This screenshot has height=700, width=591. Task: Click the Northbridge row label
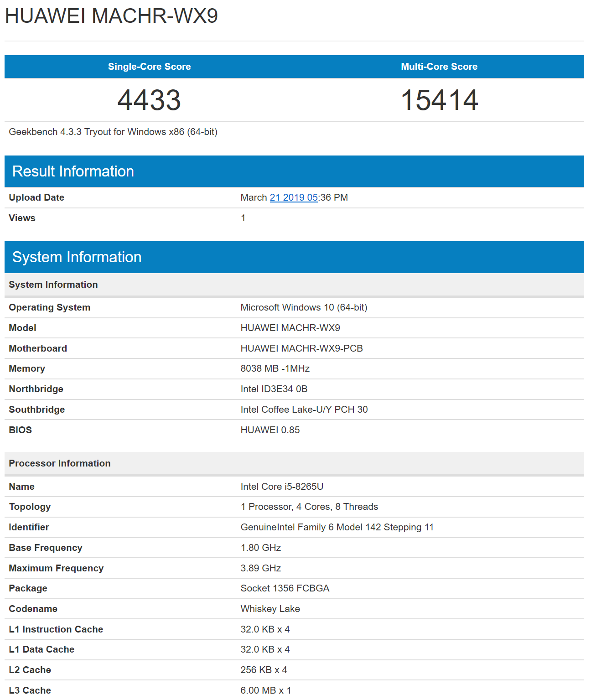(x=36, y=389)
